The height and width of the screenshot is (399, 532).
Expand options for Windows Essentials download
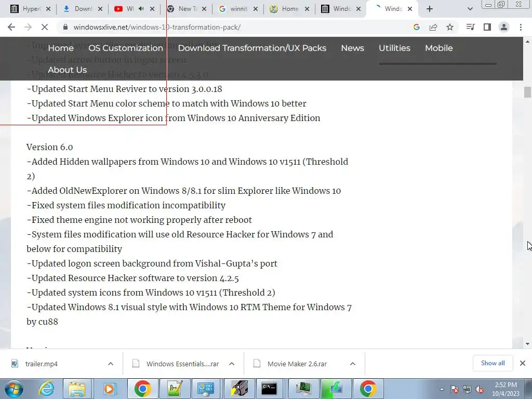(232, 364)
